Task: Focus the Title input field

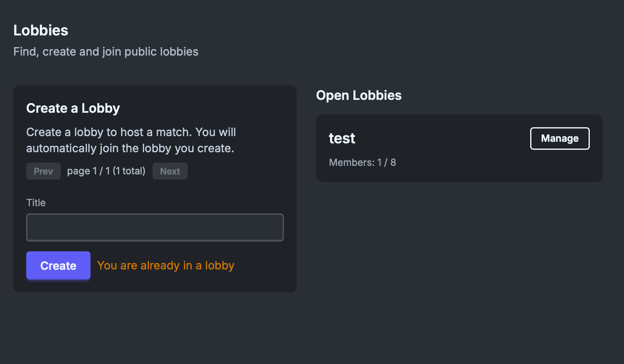Action: click(155, 227)
